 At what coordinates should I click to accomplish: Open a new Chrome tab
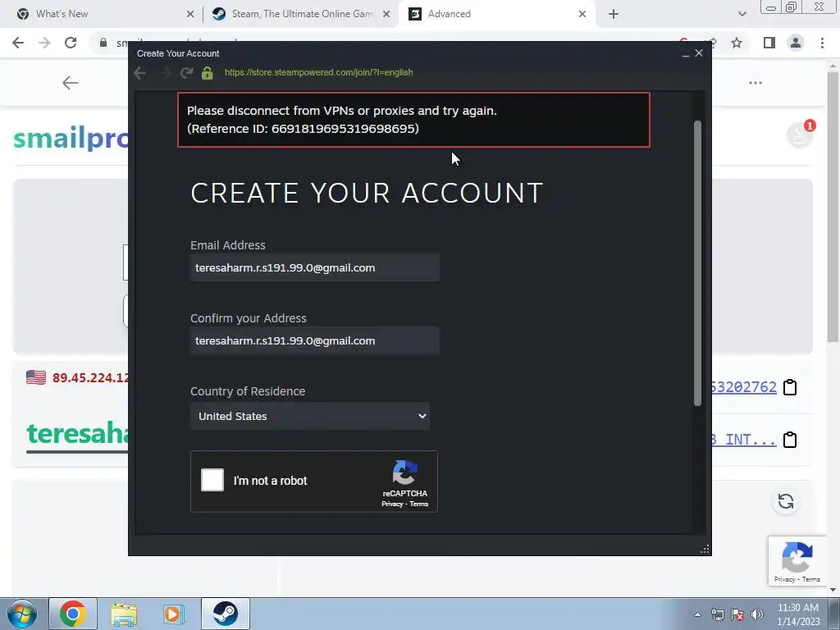[x=614, y=14]
